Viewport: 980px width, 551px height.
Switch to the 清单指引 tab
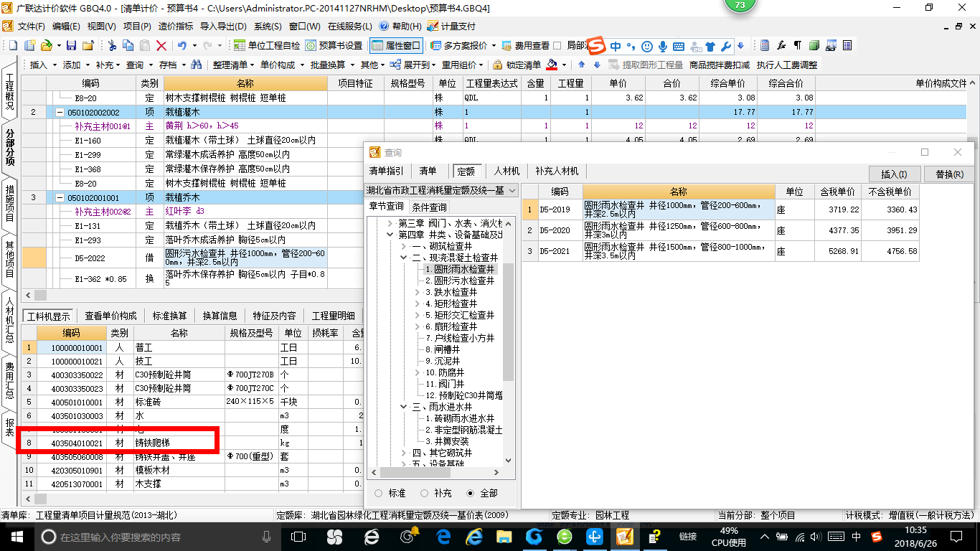[387, 171]
